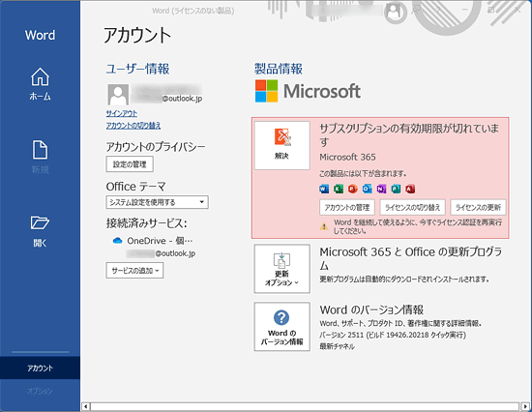Screen dimensions: 532x412
Task: Click the Excel app icon in product list
Action: point(339,189)
